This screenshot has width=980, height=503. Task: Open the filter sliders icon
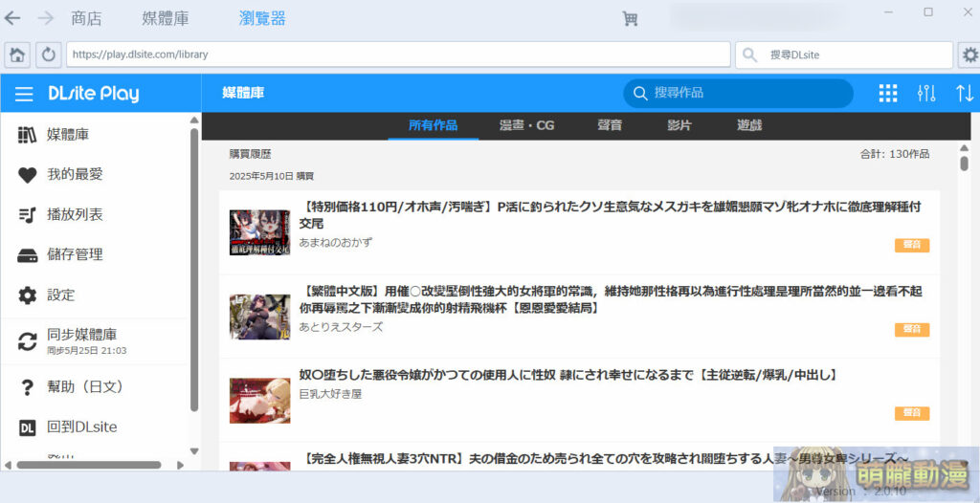point(926,94)
